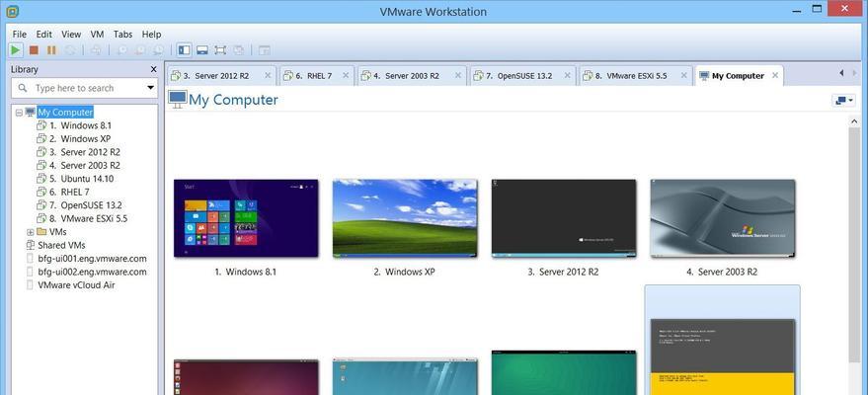The width and height of the screenshot is (868, 395).
Task: Click the console view toolbar icon at far right
Action: [x=265, y=50]
